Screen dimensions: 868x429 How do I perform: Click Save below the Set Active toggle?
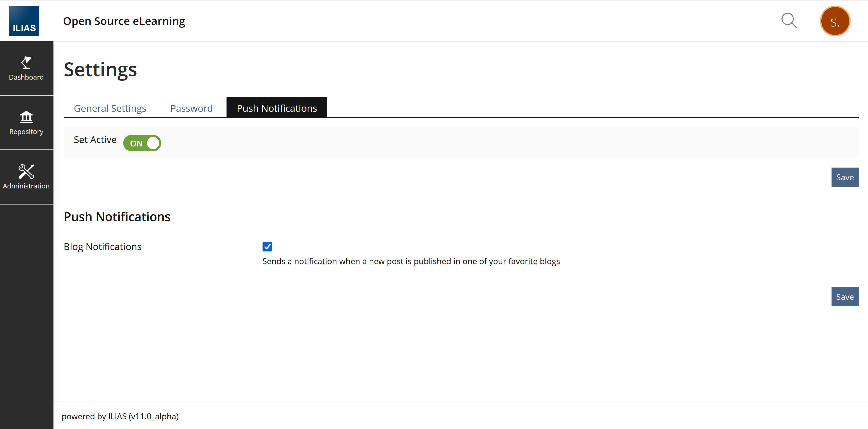[x=844, y=177]
